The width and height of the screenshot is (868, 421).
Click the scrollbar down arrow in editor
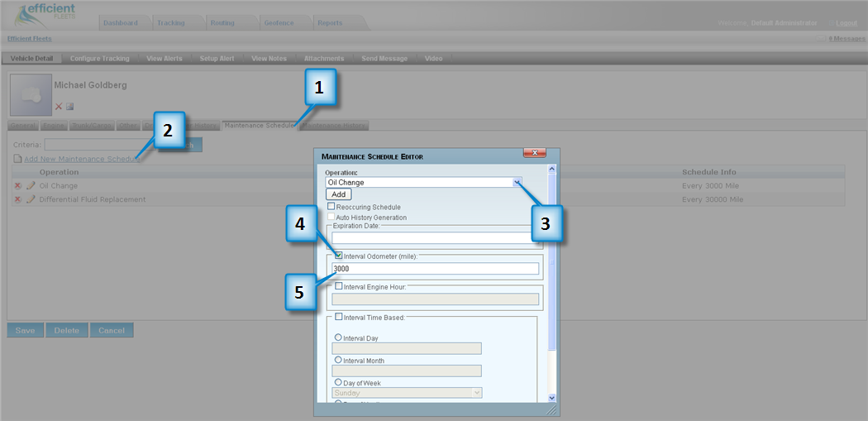coord(551,398)
